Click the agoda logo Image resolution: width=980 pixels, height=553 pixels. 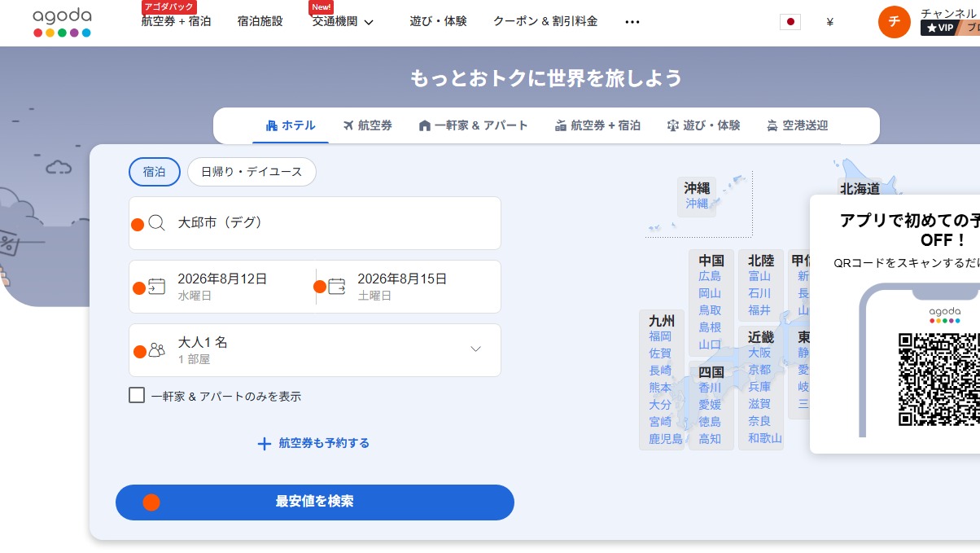[62, 23]
